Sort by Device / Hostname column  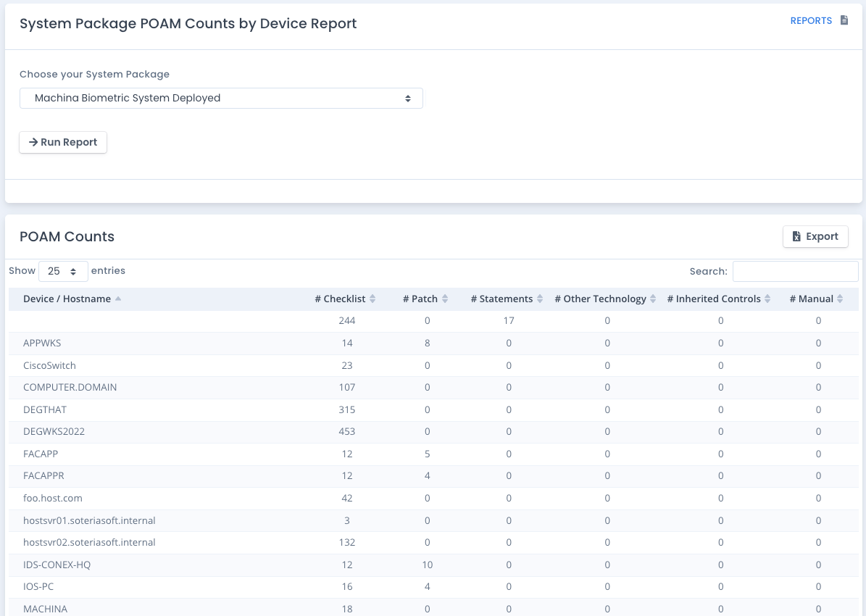point(72,299)
